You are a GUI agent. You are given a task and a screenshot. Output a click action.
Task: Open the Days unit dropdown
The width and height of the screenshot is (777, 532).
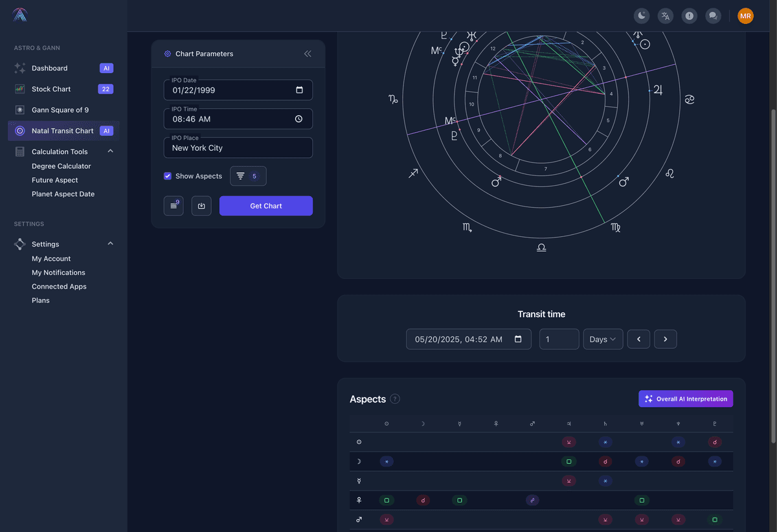pos(602,338)
